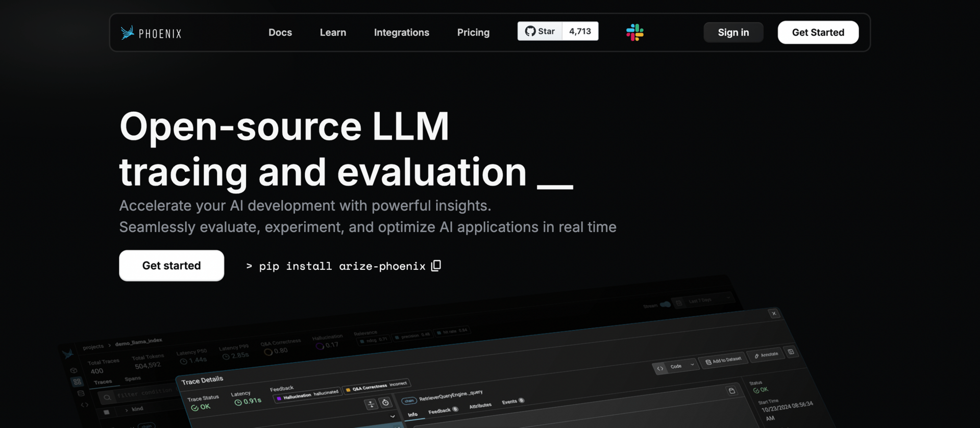The height and width of the screenshot is (428, 980).
Task: Go to the Integrations page
Action: click(402, 33)
